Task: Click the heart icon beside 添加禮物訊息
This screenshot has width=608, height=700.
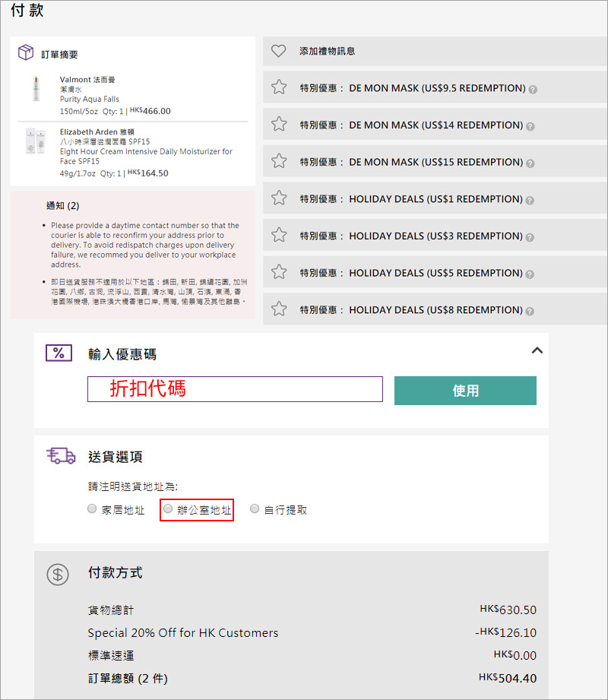Action: 279,51
